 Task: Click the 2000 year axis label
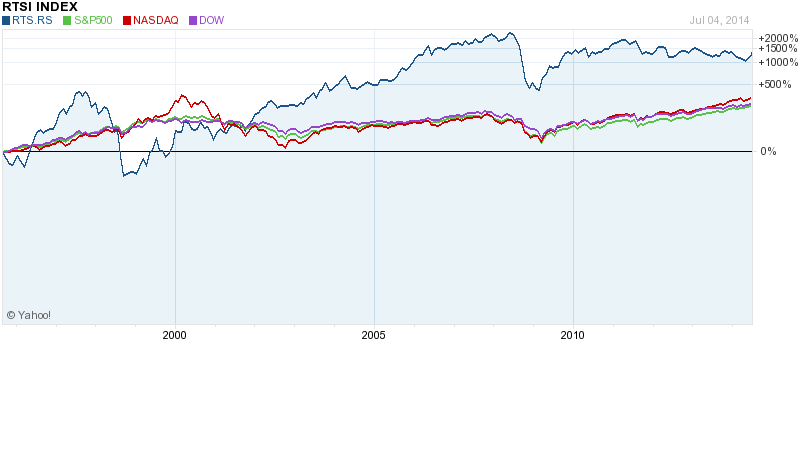click(x=174, y=335)
